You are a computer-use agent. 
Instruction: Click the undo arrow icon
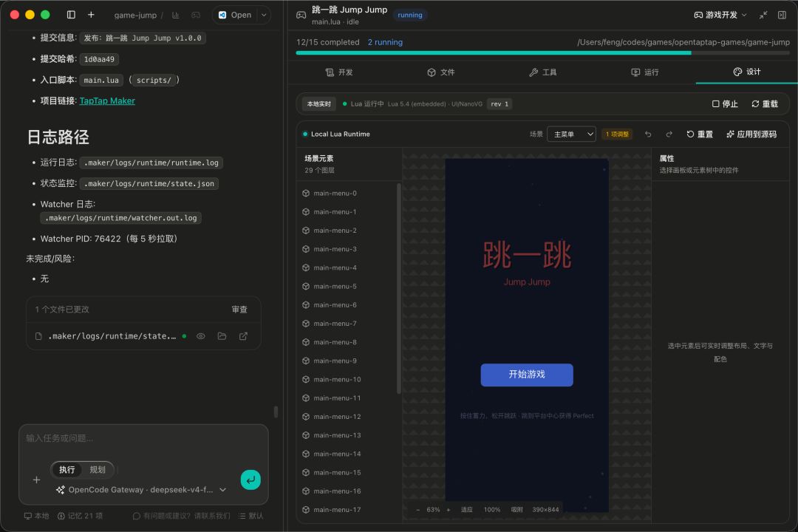click(648, 134)
